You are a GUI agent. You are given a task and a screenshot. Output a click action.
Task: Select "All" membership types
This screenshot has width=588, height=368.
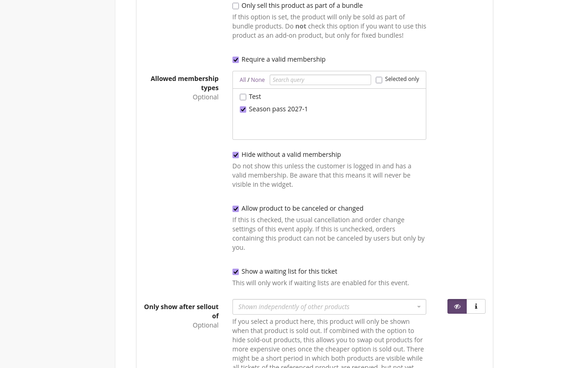tap(243, 80)
